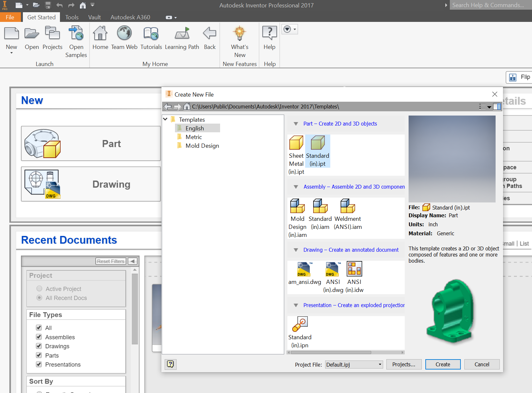
Task: Click dialog forward navigation arrow
Action: click(177, 107)
